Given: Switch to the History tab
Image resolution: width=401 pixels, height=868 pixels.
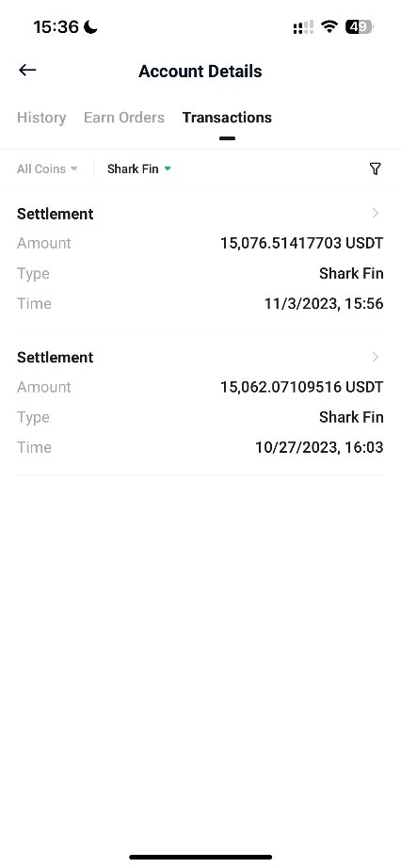Looking at the screenshot, I should (x=41, y=118).
